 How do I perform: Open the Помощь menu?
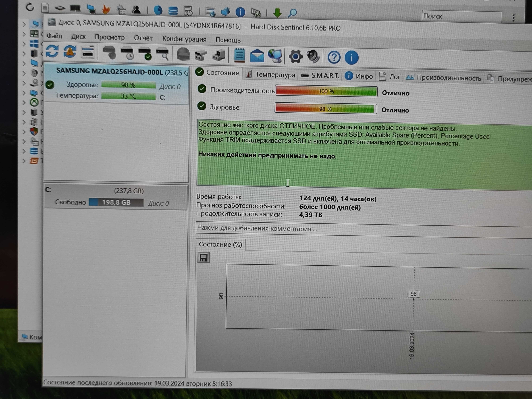pyautogui.click(x=228, y=40)
